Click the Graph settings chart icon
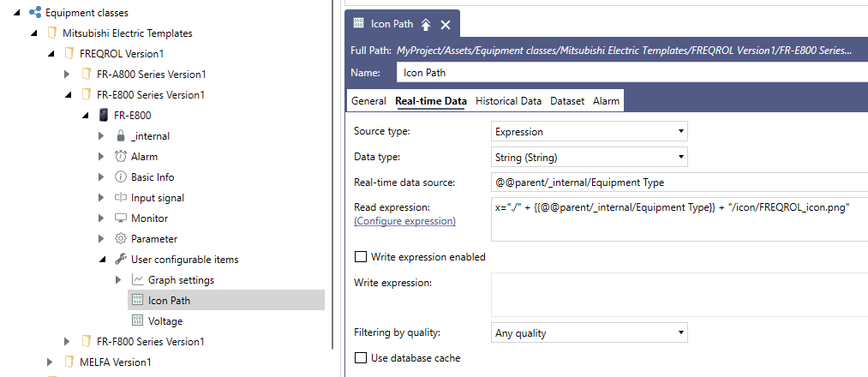Image resolution: width=868 pixels, height=377 pixels. click(138, 280)
